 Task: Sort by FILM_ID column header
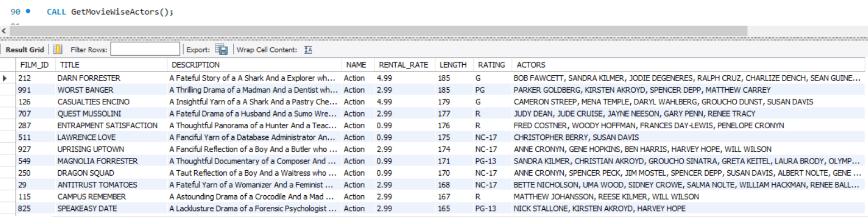pyautogui.click(x=34, y=65)
